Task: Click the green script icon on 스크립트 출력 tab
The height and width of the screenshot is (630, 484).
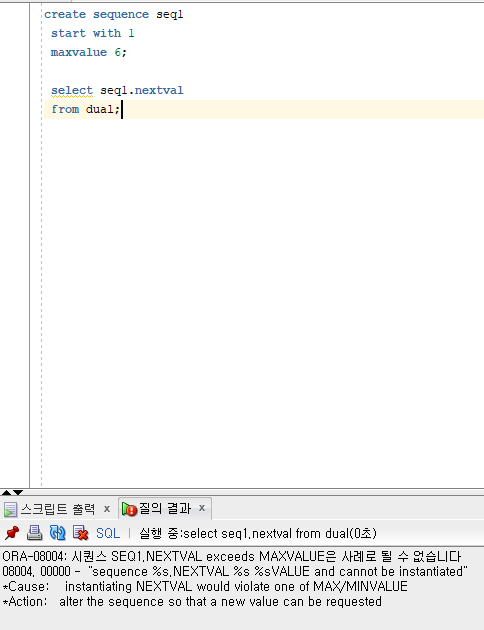Action: tap(10, 509)
